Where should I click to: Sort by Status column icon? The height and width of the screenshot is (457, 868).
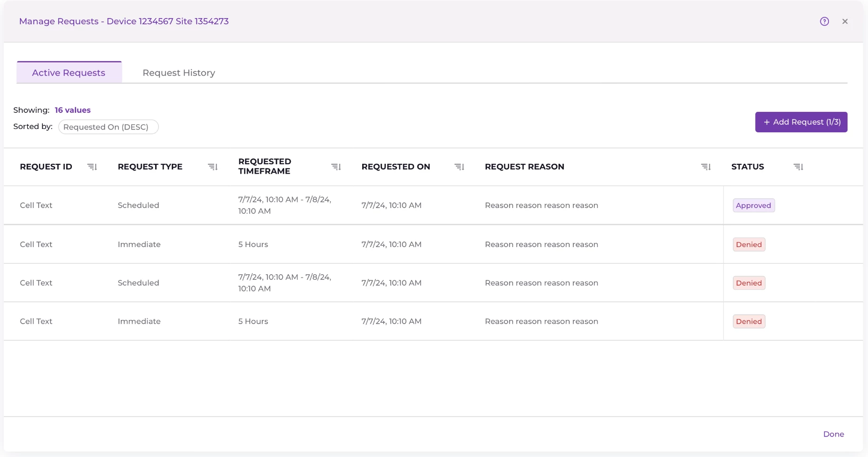[x=798, y=167]
